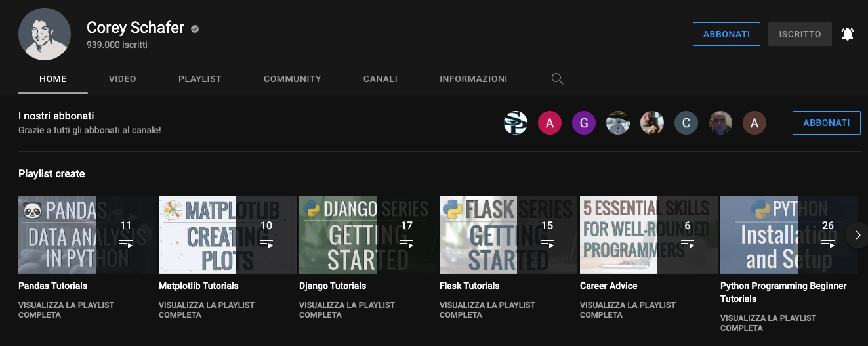Open the purple 'G' subscriber avatar

pos(584,123)
